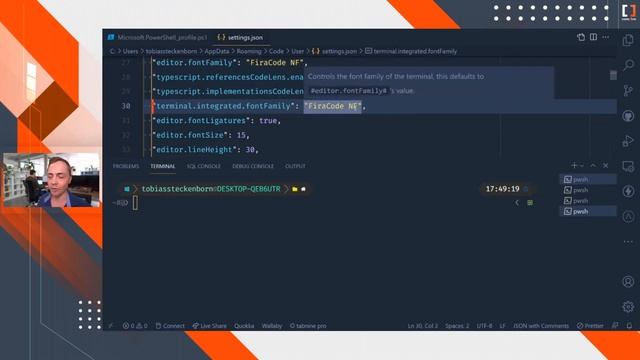The height and width of the screenshot is (360, 640).
Task: Click line number 30 in the gutter
Action: (x=126, y=106)
